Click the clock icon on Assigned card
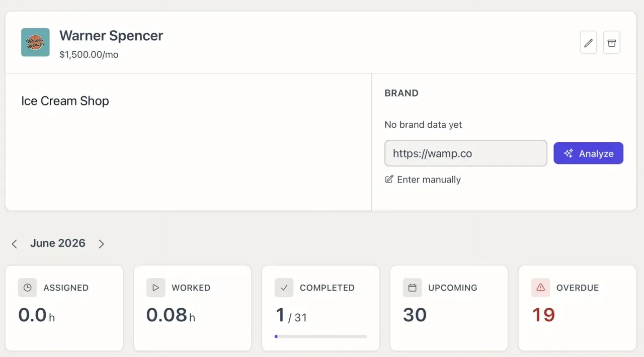This screenshot has height=357, width=644. click(x=28, y=288)
